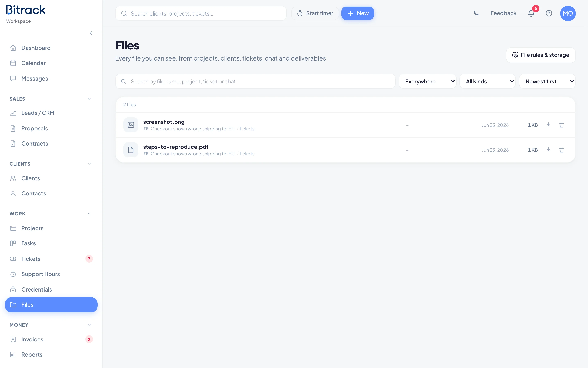Delete the steps-to-reproduce.pdf file
588x368 pixels.
(x=561, y=150)
